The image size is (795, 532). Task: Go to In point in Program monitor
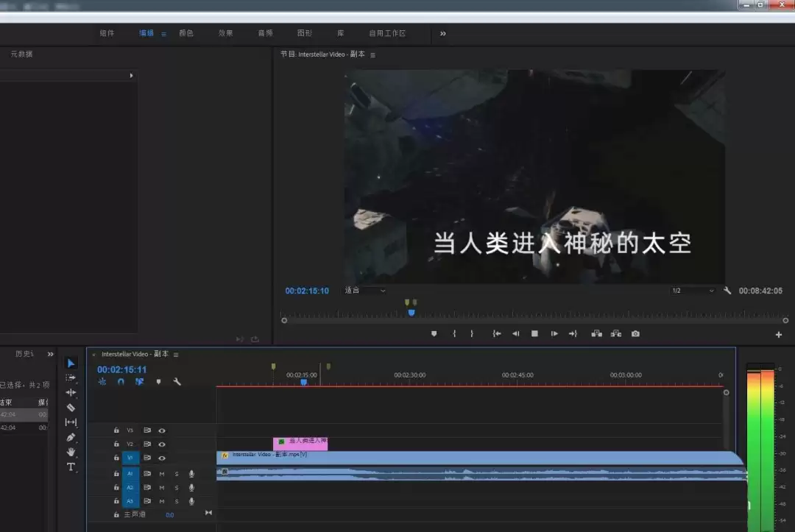tap(497, 333)
